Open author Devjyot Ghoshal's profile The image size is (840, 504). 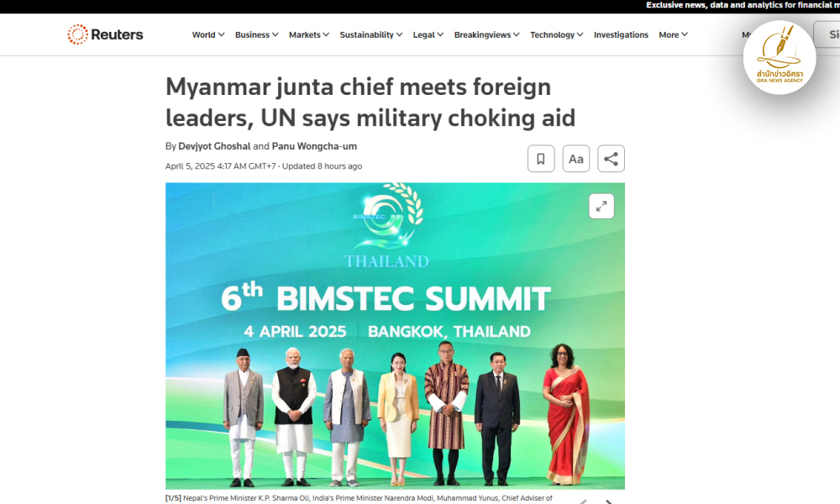point(214,146)
